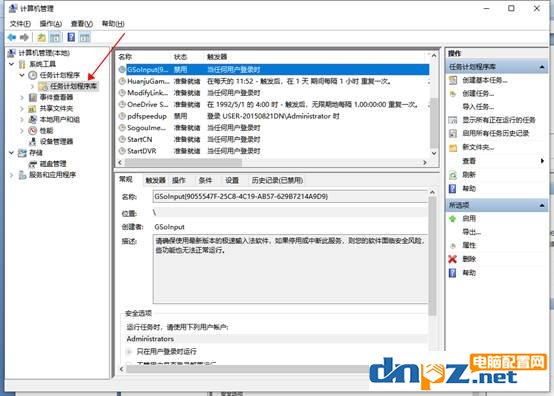The height and width of the screenshot is (396, 554).
Task: Expand the 性能 node
Action: click(x=22, y=131)
